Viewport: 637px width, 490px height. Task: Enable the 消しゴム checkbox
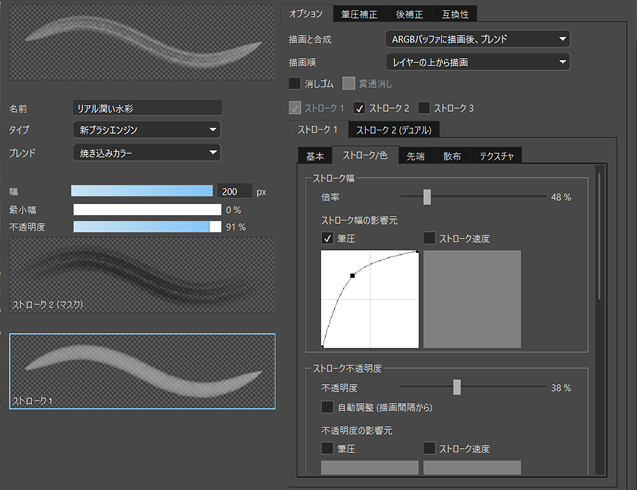295,83
